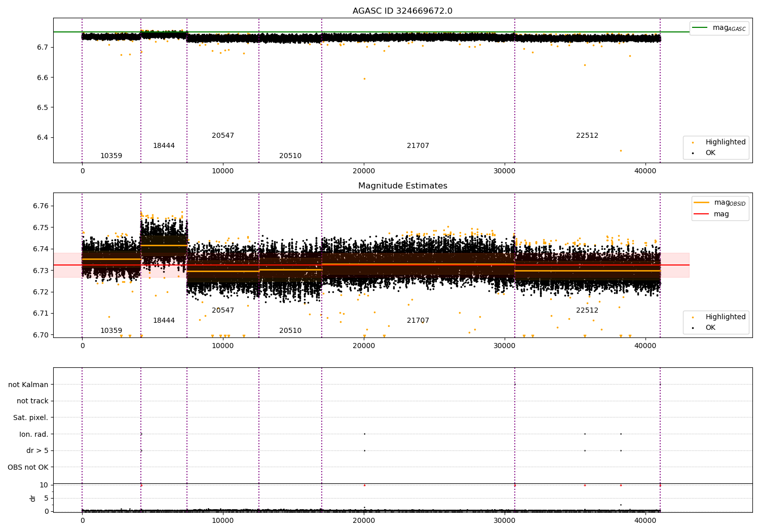Click obsid label 18444 in top plot
The height and width of the screenshot is (532, 760).
164,146
